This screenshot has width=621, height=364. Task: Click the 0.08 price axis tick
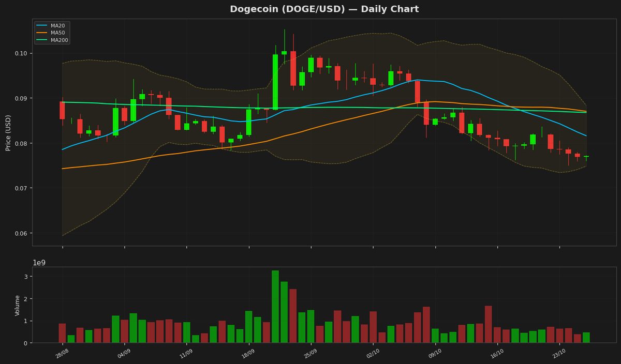pyautogui.click(x=22, y=143)
